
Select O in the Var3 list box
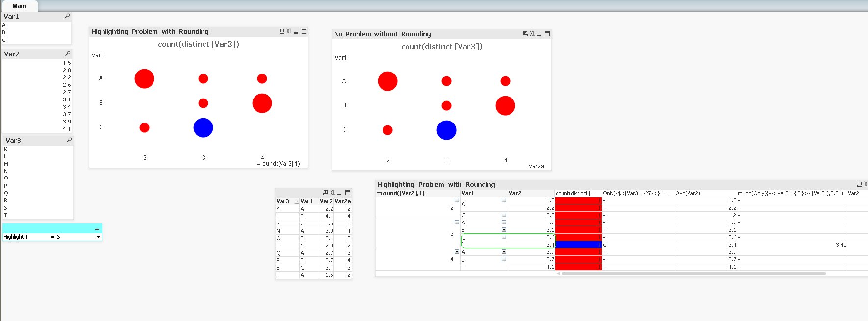(38, 178)
